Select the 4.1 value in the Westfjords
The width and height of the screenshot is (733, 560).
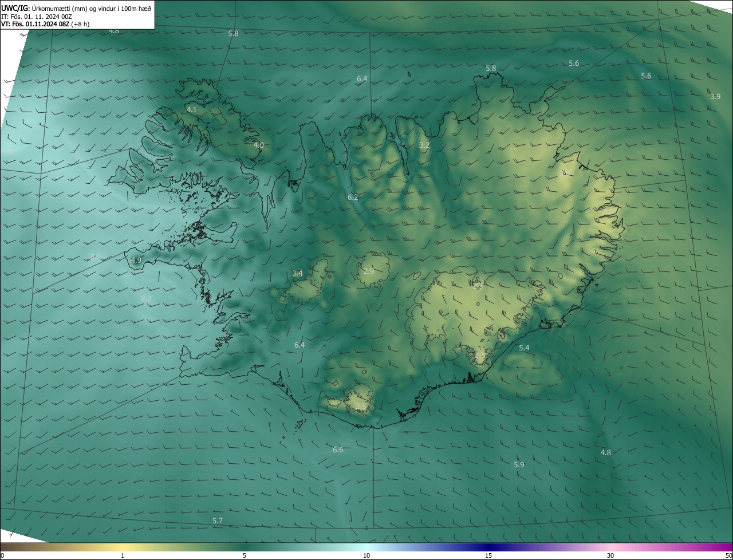pyautogui.click(x=192, y=109)
